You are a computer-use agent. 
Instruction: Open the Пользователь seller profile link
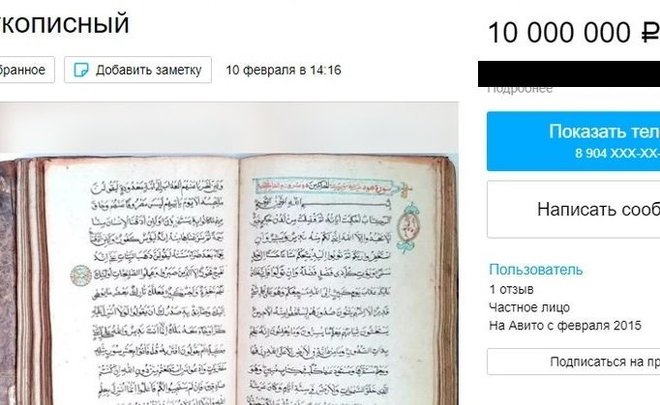536,269
